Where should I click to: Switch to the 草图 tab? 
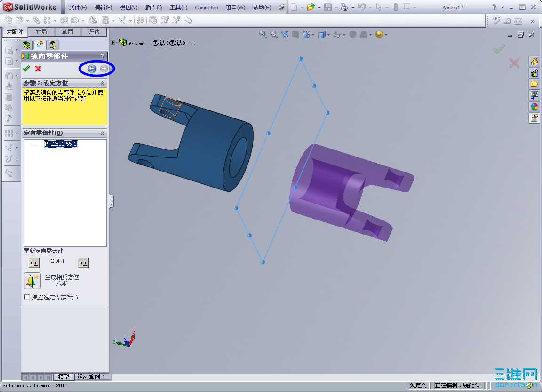[x=67, y=32]
